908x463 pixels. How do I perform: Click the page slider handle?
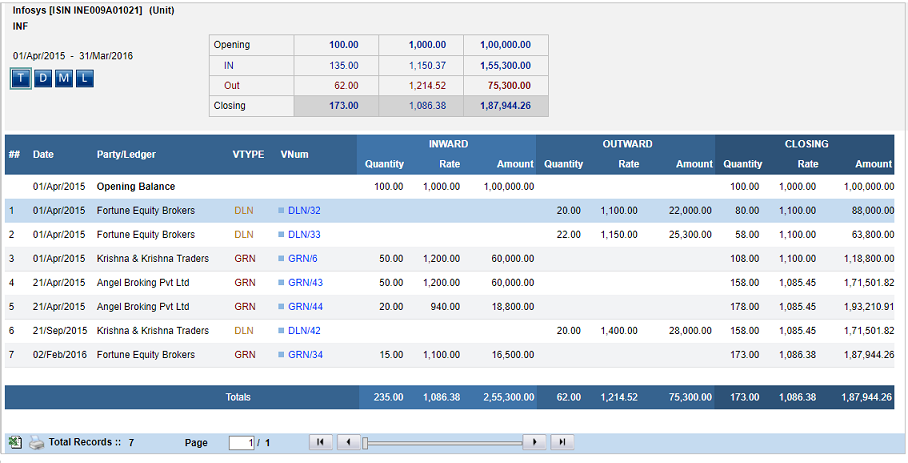coord(365,443)
